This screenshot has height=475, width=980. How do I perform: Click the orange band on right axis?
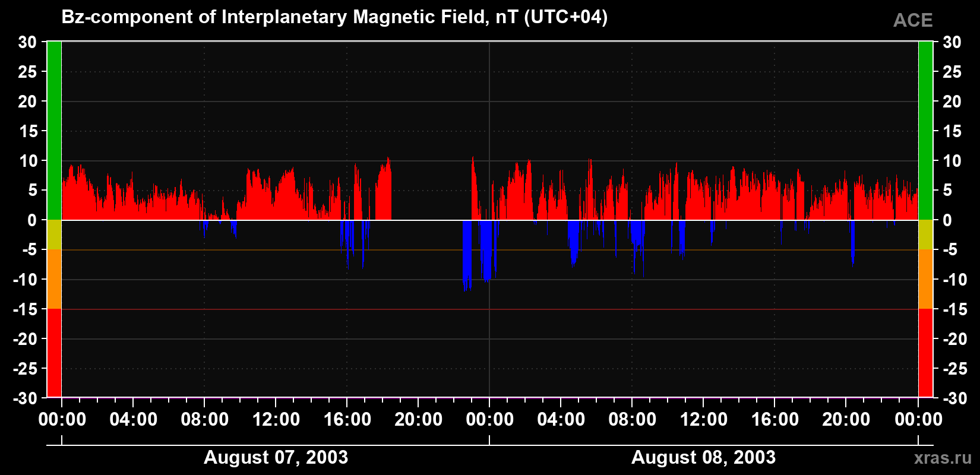925,279
